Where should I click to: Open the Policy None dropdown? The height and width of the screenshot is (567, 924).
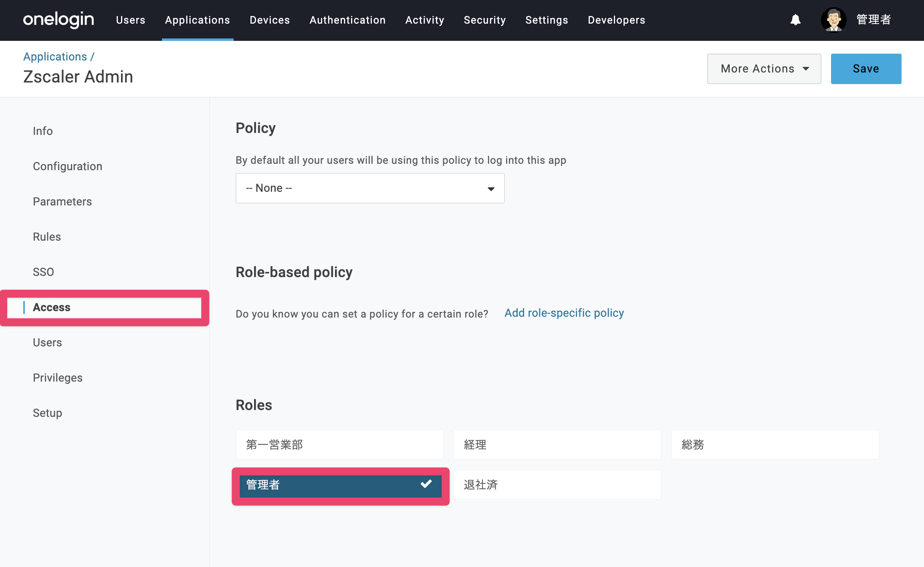tap(370, 188)
